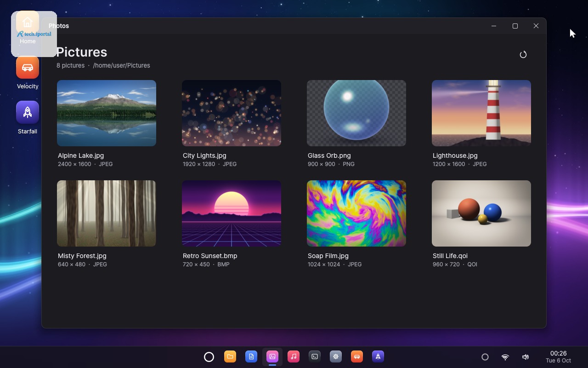588x368 pixels.
Task: Click the file name Glass Orb.png
Action: point(329,155)
